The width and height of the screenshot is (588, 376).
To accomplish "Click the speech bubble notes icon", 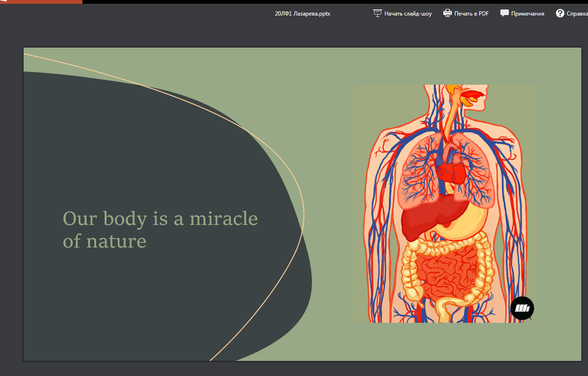I will tap(504, 13).
